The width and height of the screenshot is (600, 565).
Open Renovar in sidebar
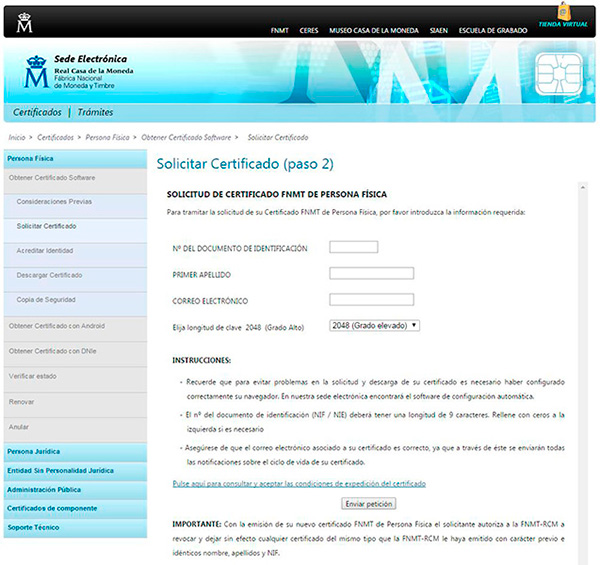tap(75, 404)
